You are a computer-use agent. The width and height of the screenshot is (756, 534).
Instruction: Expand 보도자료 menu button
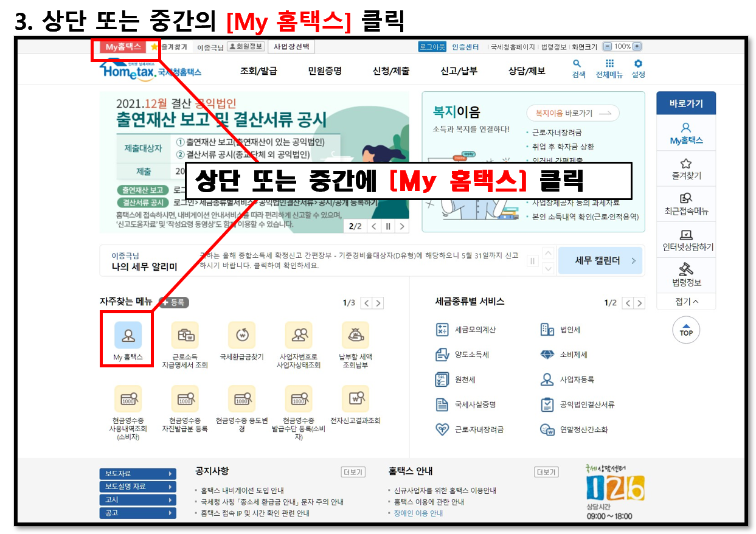click(x=138, y=474)
